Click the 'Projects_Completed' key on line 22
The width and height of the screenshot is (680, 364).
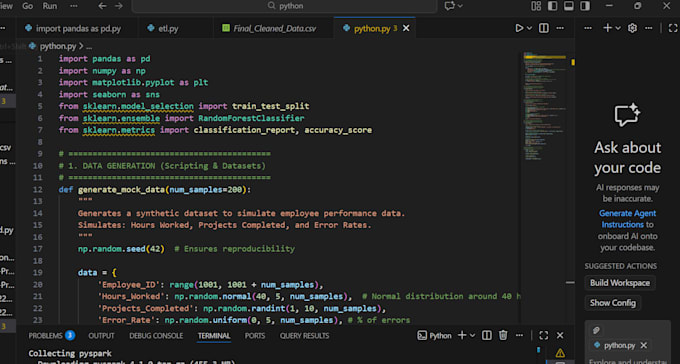pyautogui.click(x=147, y=308)
